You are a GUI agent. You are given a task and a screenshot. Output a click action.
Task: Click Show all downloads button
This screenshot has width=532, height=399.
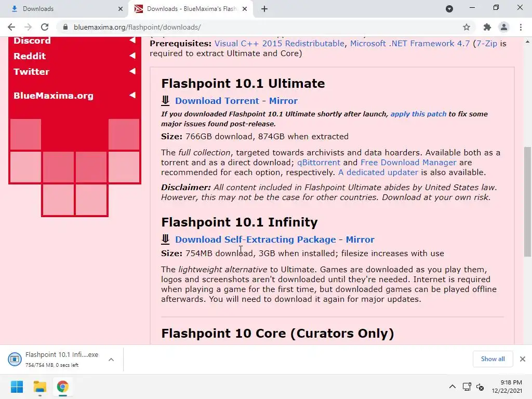click(493, 359)
